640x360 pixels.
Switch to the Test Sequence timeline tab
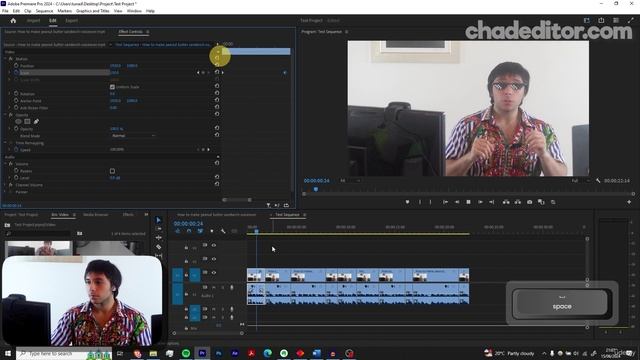pos(287,215)
